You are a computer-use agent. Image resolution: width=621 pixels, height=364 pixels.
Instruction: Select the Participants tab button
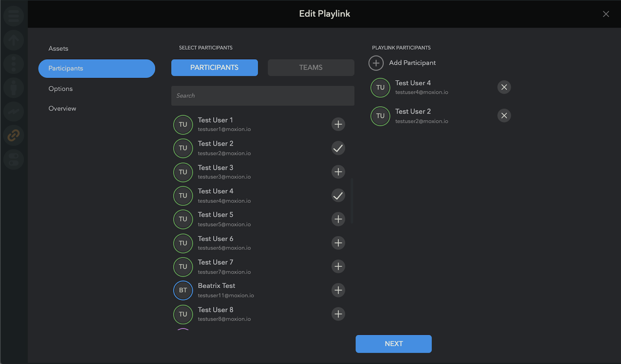pyautogui.click(x=214, y=67)
